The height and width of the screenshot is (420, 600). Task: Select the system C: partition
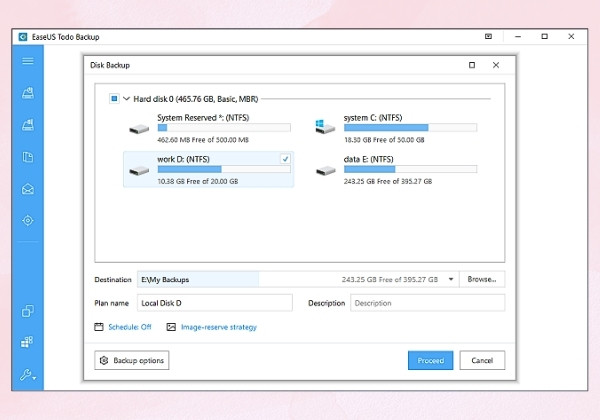tap(395, 129)
